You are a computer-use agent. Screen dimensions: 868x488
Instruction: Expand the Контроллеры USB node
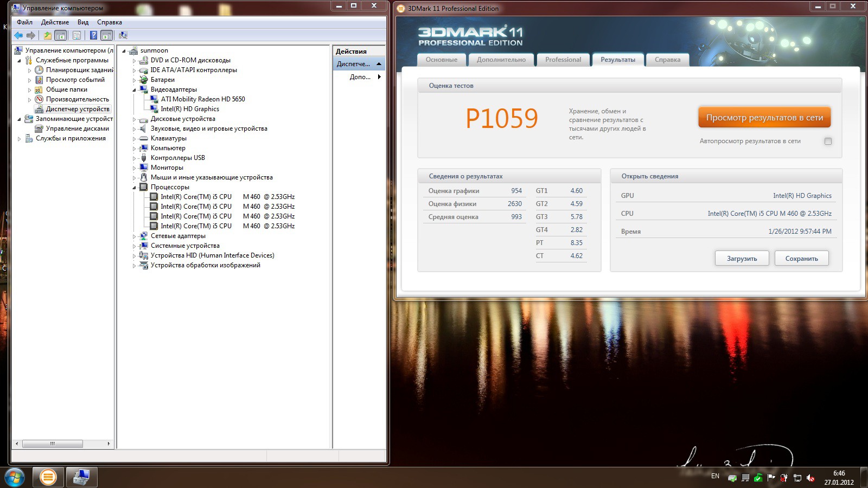[x=134, y=158]
